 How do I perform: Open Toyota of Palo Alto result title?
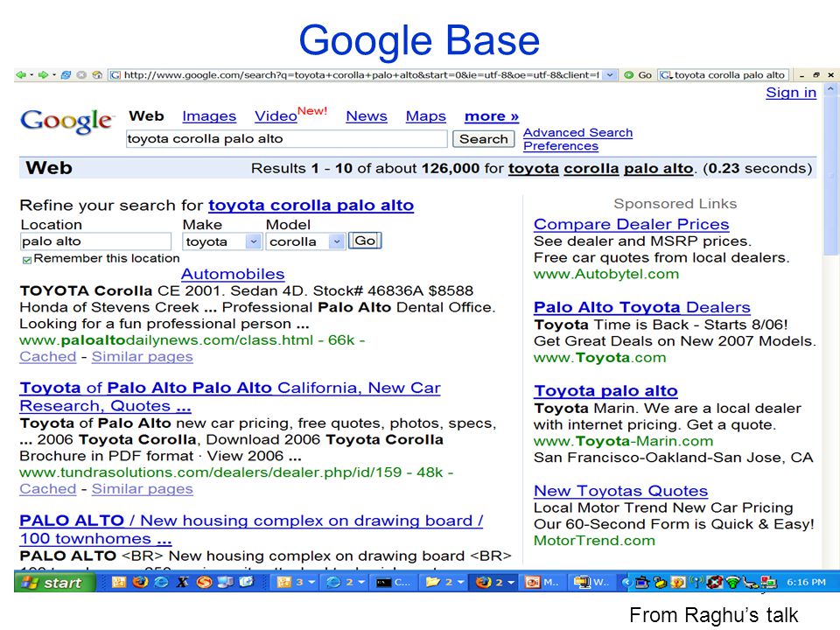230,397
